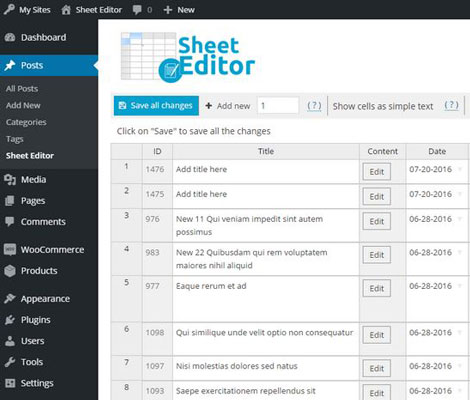Click the Plugins plug icon
This screenshot has width=470, height=400.
click(10, 320)
